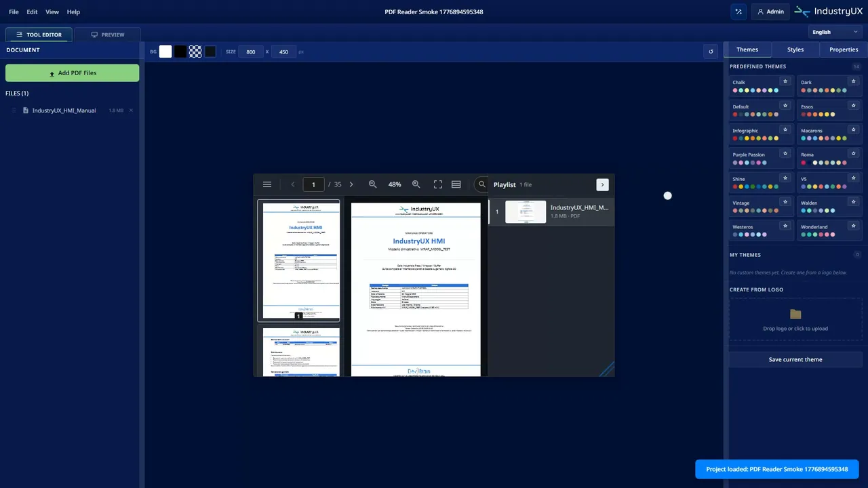
Task: Click the star on the V5 theme
Action: [x=854, y=178]
